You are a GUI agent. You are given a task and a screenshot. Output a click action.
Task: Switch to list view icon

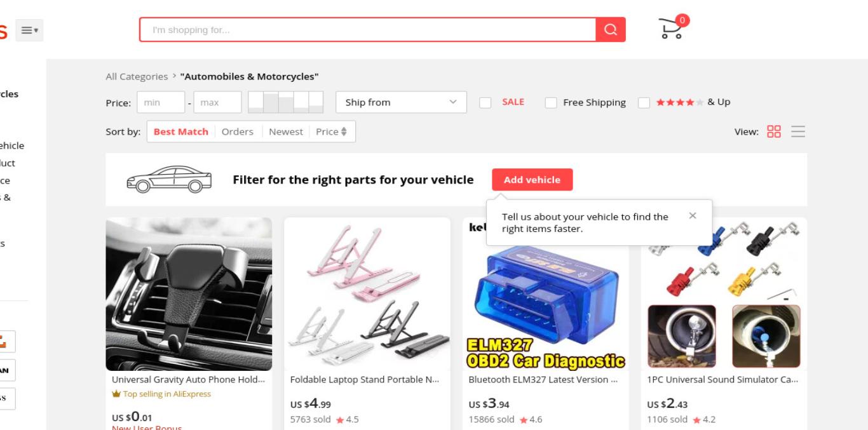click(x=798, y=131)
